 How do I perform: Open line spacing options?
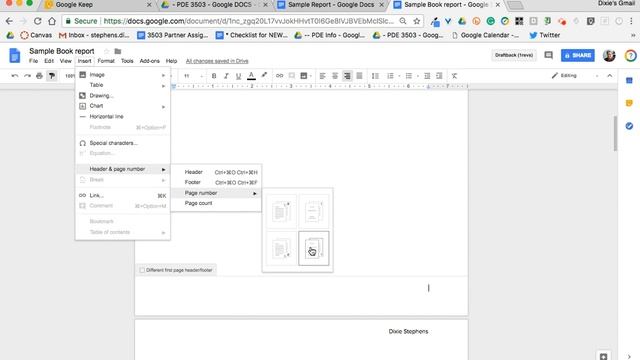point(375,76)
